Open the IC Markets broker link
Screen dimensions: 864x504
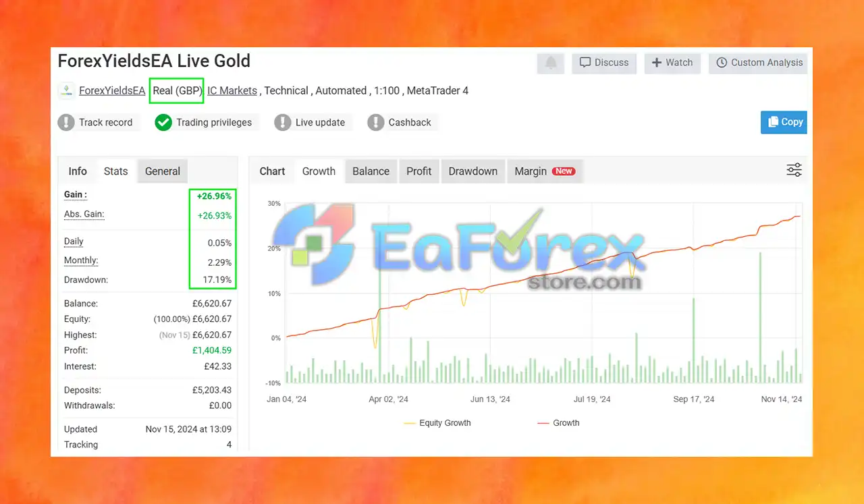point(232,90)
